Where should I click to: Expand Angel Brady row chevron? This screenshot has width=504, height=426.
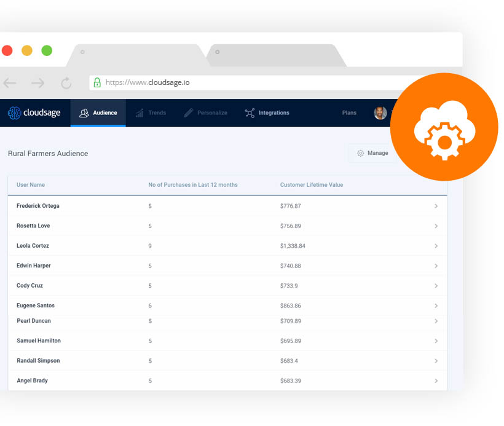tap(436, 381)
